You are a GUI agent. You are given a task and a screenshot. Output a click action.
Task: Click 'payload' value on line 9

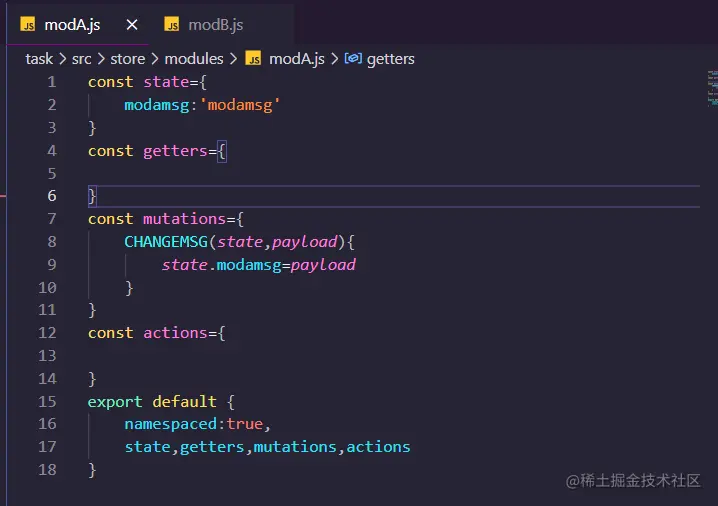pyautogui.click(x=323, y=265)
